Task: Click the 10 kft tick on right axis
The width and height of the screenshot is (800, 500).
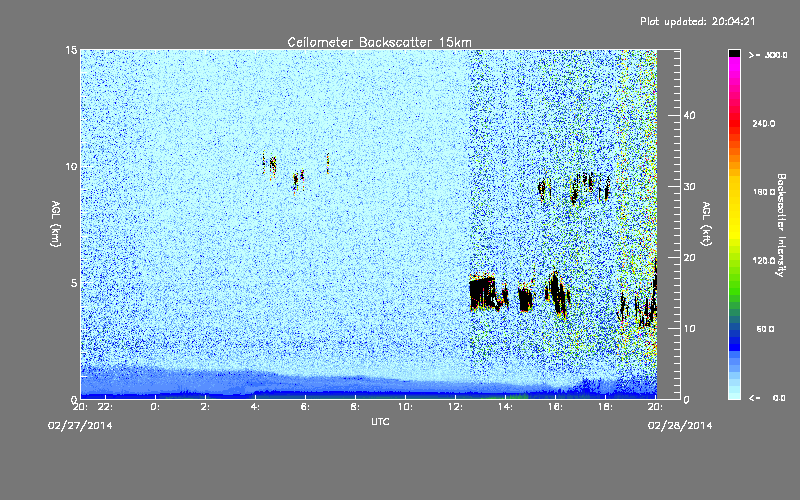Action: point(689,328)
